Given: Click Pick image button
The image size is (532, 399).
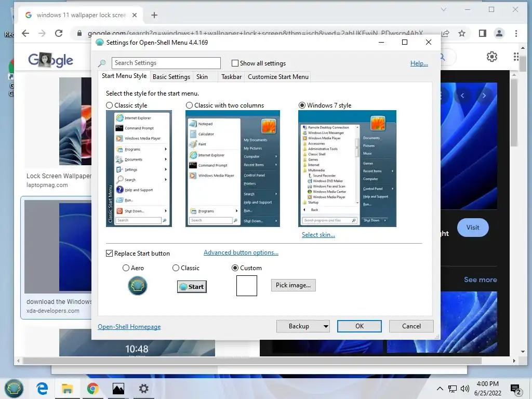Looking at the screenshot, I should pos(293,285).
